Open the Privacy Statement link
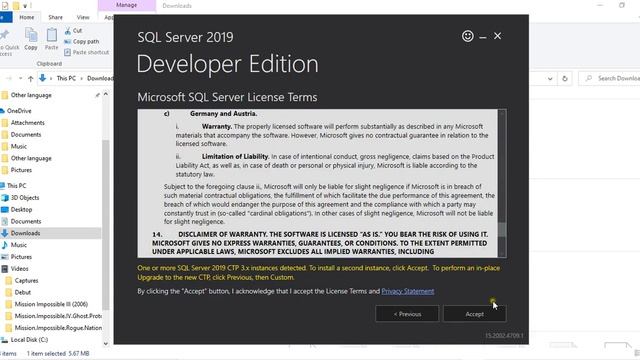 407,291
